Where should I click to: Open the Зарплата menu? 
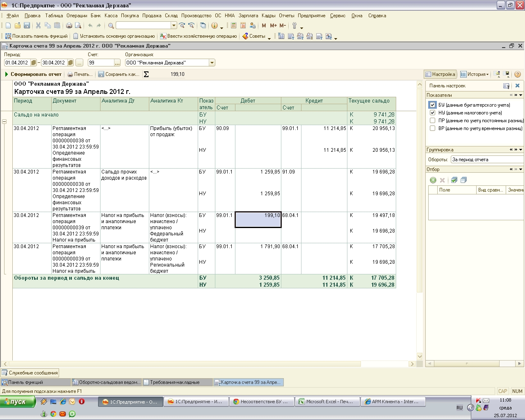coord(248,16)
